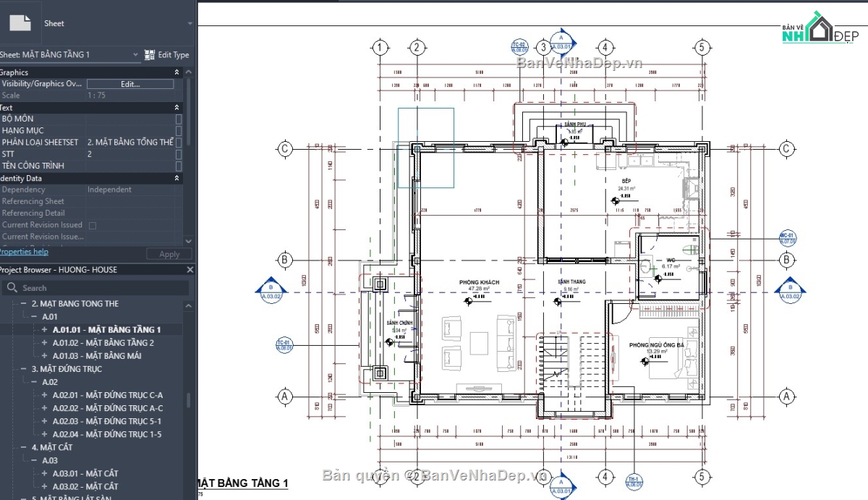868x500 pixels.
Task: Select A.02.03 - MẶT ĐỨNG TRỤC 5-1 sheet
Action: [107, 421]
